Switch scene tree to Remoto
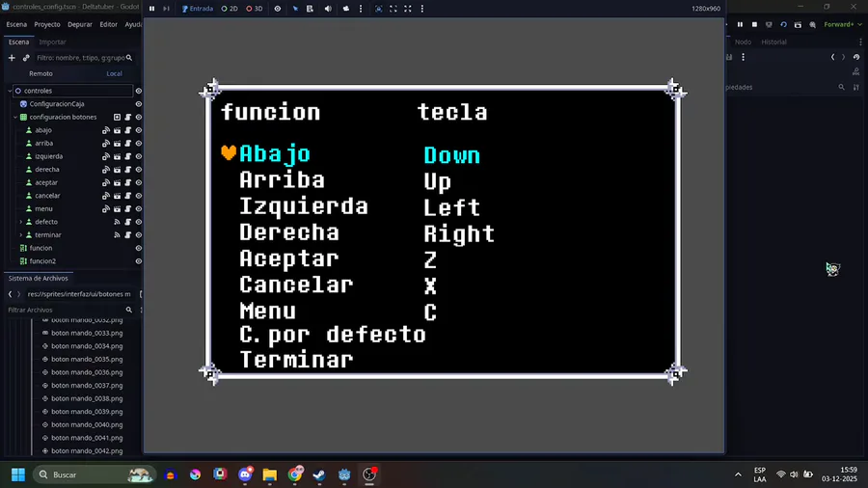Viewport: 868px width, 488px height. [x=41, y=73]
